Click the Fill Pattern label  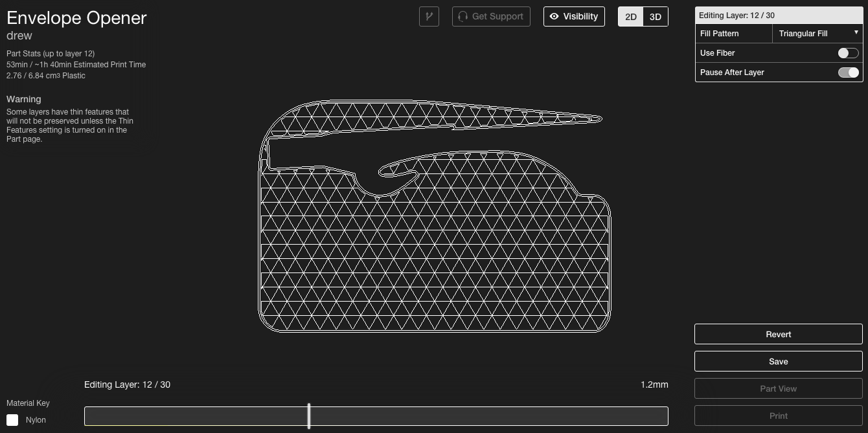(719, 34)
